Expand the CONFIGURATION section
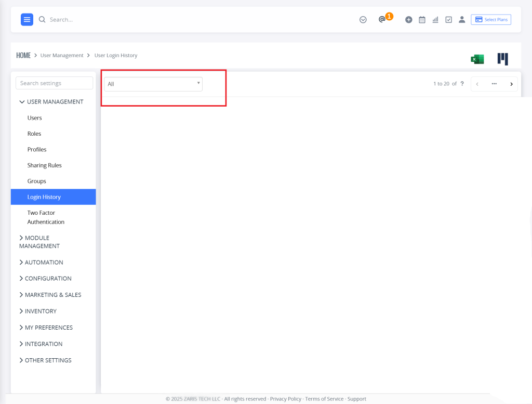 46,278
